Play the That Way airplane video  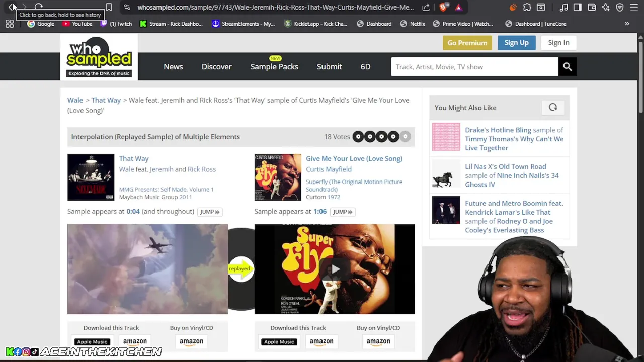pos(148,269)
